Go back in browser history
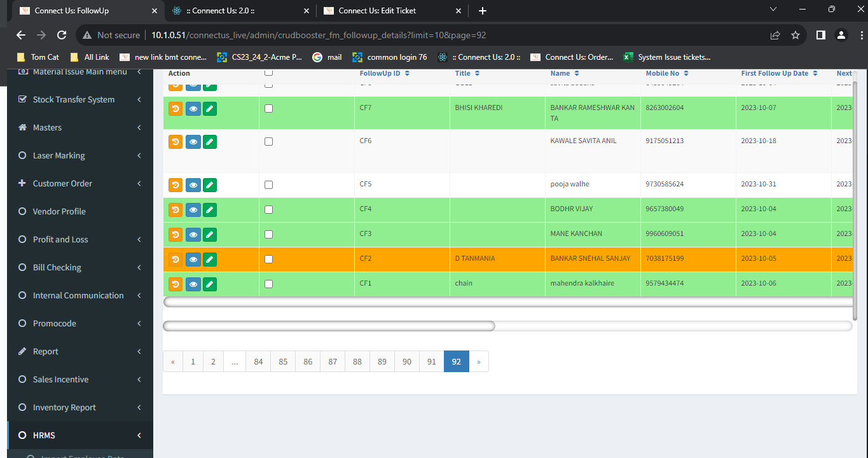This screenshot has width=868, height=458. (x=21, y=35)
